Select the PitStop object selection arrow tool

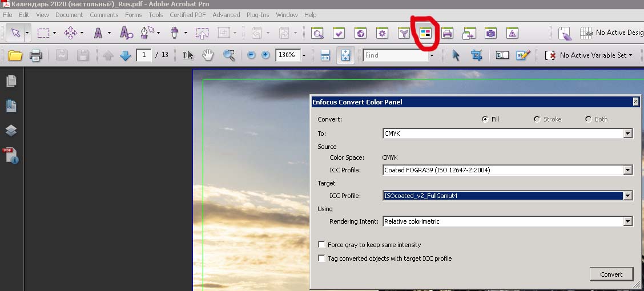(15, 33)
